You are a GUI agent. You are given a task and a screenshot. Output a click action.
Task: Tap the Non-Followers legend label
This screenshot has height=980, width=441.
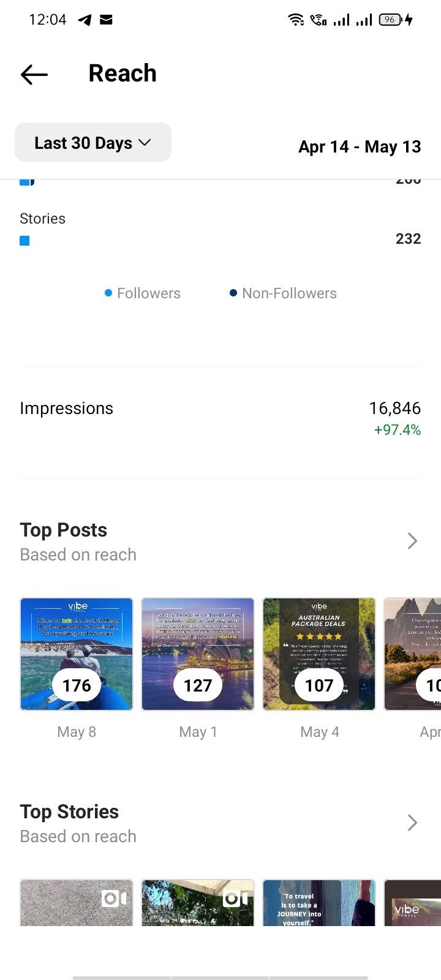(289, 293)
